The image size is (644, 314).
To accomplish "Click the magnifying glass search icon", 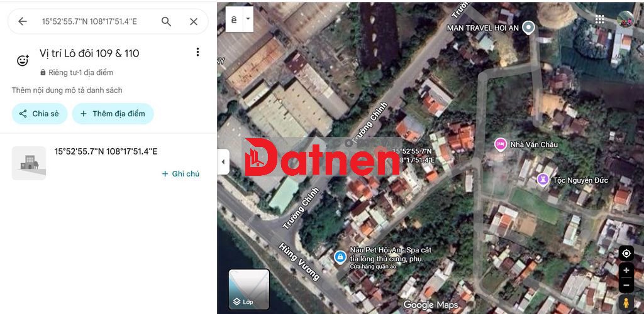I will (x=166, y=21).
